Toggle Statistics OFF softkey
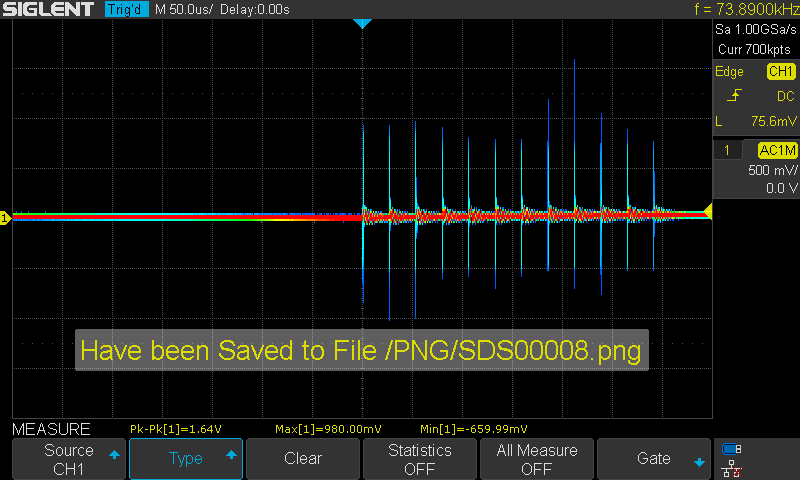 pyautogui.click(x=419, y=459)
